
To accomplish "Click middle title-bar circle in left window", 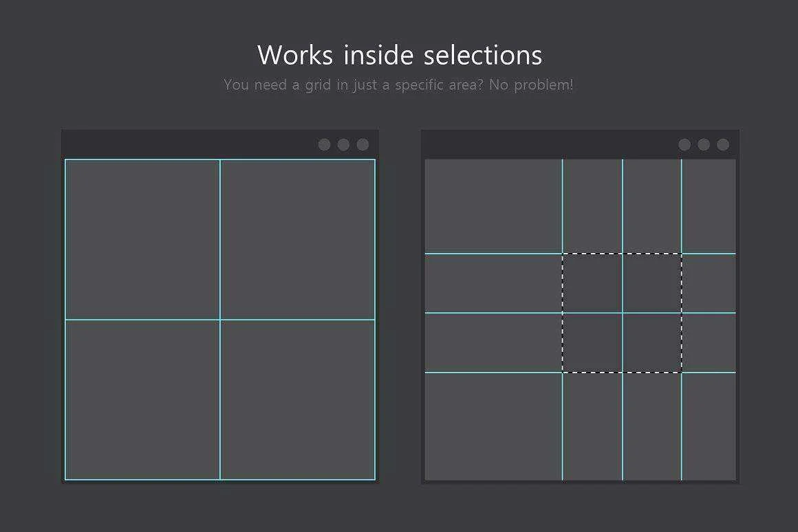I will (343, 145).
